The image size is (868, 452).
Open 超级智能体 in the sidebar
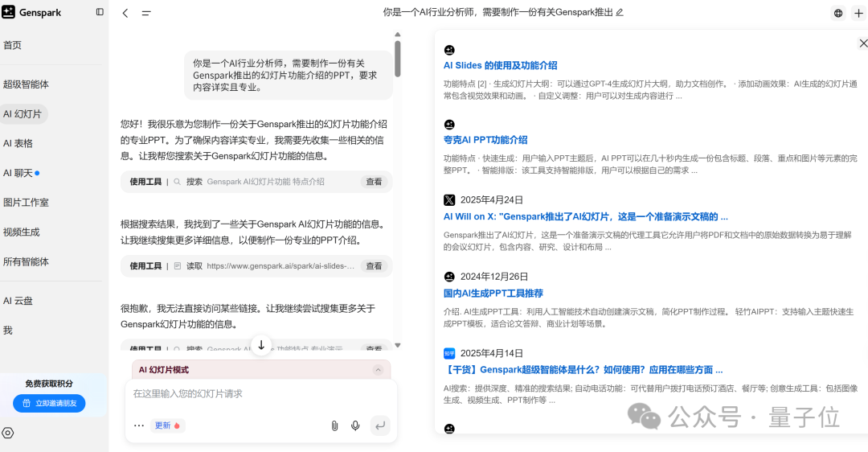tap(26, 84)
